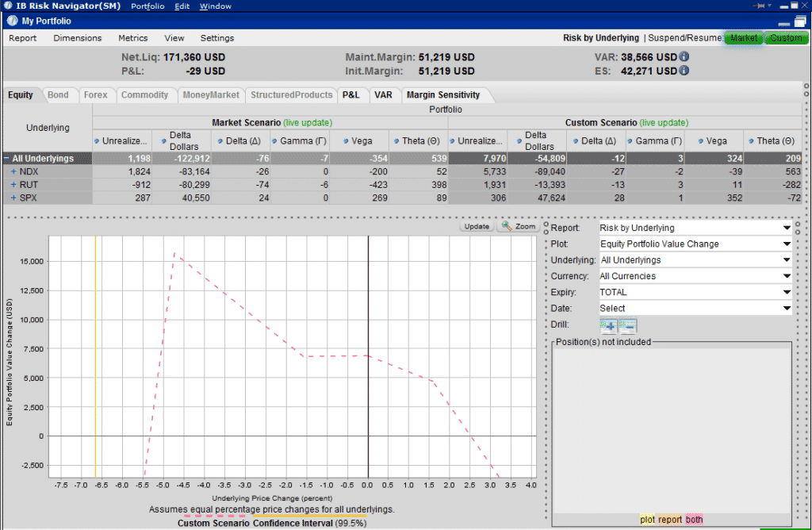
Task: Open the Date Select dropdown
Action: pyautogui.click(x=695, y=309)
